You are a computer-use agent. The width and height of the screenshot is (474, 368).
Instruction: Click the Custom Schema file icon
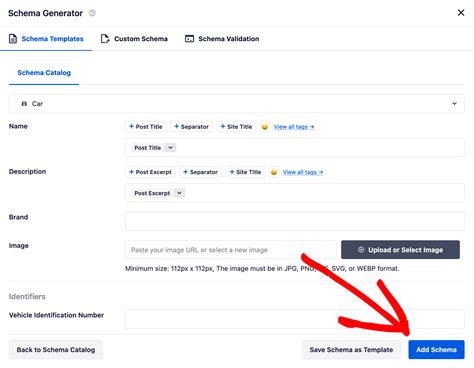click(105, 39)
